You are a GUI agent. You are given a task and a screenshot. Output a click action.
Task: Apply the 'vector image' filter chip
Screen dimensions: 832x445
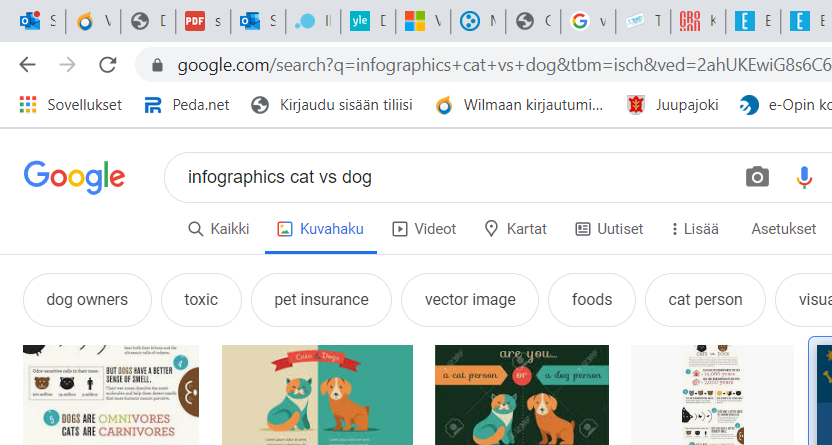470,300
